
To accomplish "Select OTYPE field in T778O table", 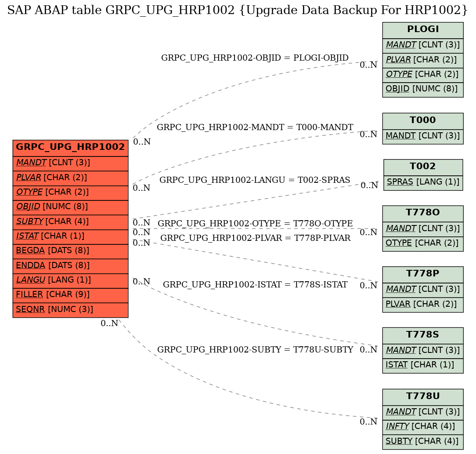I will [x=423, y=244].
